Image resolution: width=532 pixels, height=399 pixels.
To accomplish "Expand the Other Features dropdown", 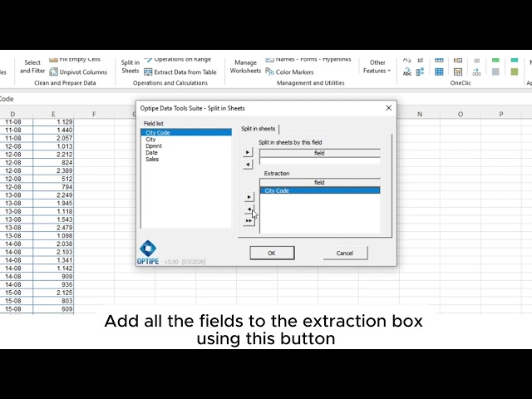I will (377, 66).
